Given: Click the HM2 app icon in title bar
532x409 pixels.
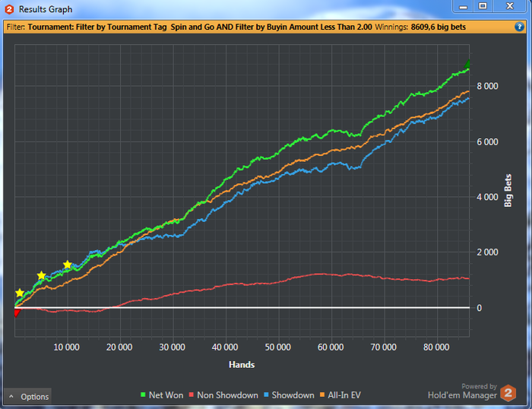Looking at the screenshot, I should pyautogui.click(x=9, y=9).
